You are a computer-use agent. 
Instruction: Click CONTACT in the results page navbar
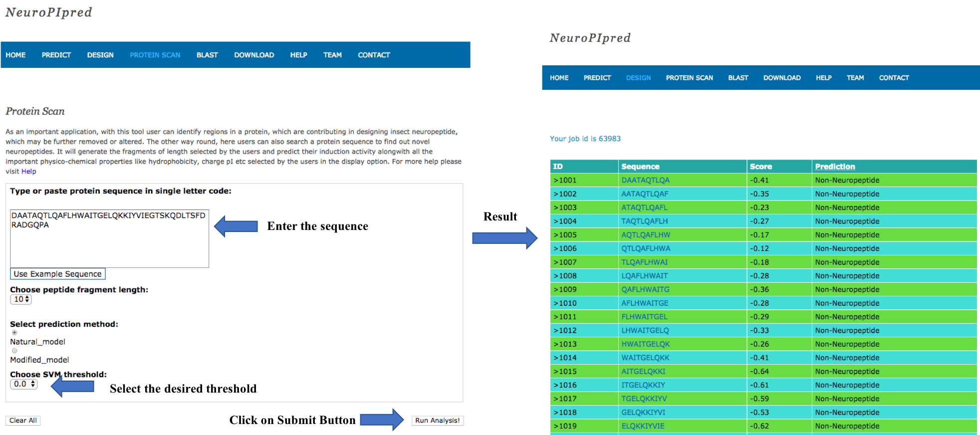click(894, 78)
